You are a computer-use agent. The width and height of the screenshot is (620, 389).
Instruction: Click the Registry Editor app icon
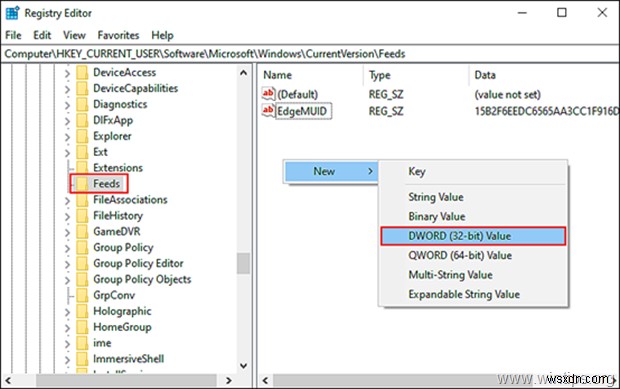(12, 13)
